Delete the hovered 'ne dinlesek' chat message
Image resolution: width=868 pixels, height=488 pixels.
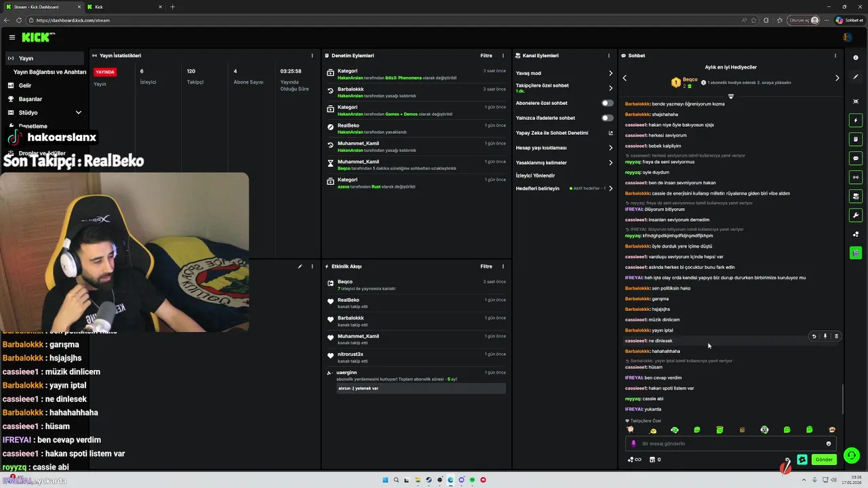tap(836, 336)
